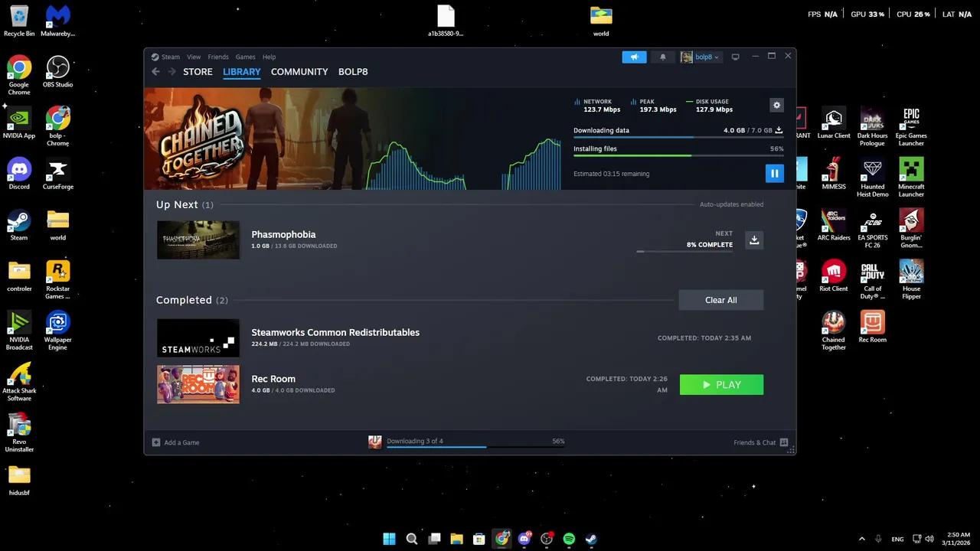This screenshot has width=980, height=551.
Task: Click the Steamworks Common Redistributables thumbnail
Action: 198,338
